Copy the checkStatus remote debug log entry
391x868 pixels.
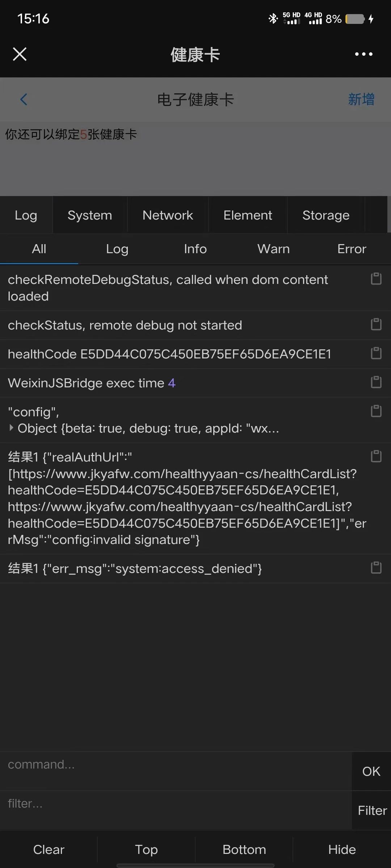(376, 324)
